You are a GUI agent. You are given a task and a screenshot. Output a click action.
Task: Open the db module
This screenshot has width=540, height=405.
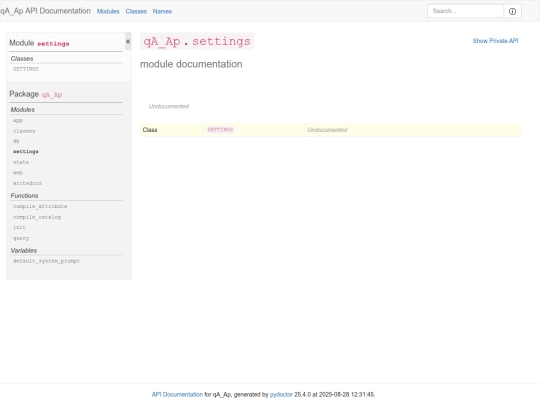(x=16, y=141)
